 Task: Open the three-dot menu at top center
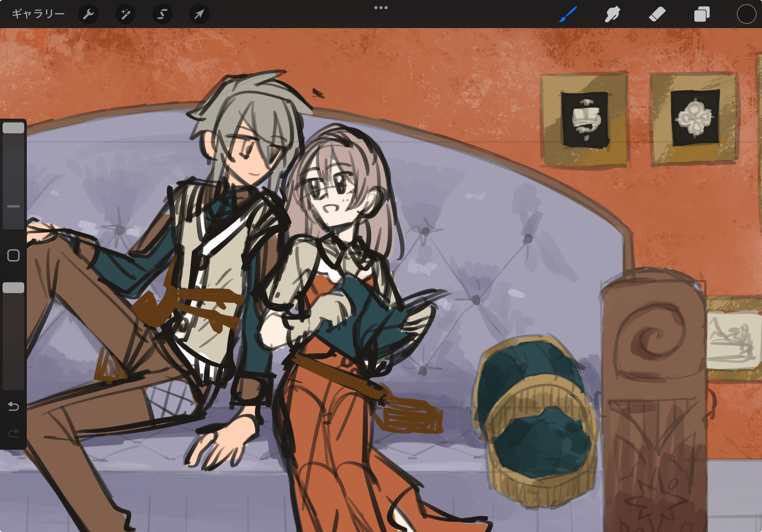(381, 8)
